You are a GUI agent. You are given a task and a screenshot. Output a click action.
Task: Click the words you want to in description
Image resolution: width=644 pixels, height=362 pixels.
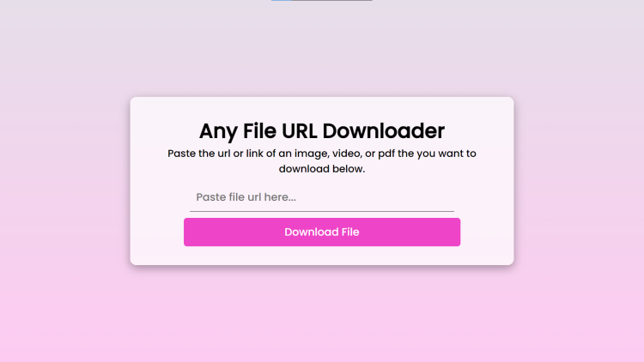(447, 154)
